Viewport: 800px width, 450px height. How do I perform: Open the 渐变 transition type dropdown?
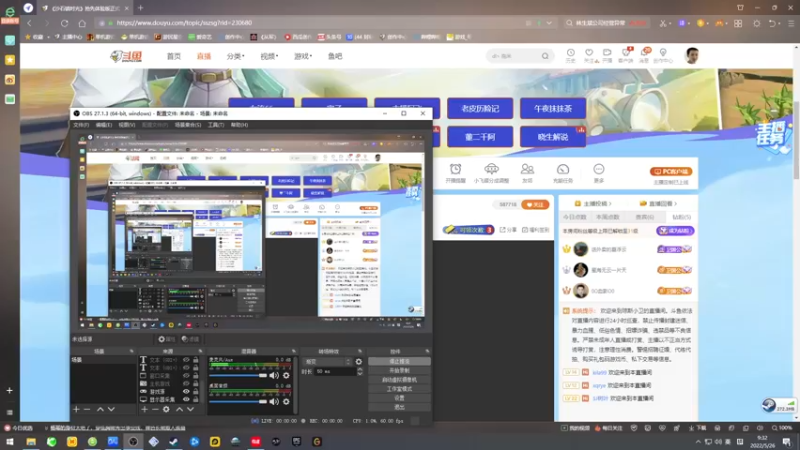(328, 361)
